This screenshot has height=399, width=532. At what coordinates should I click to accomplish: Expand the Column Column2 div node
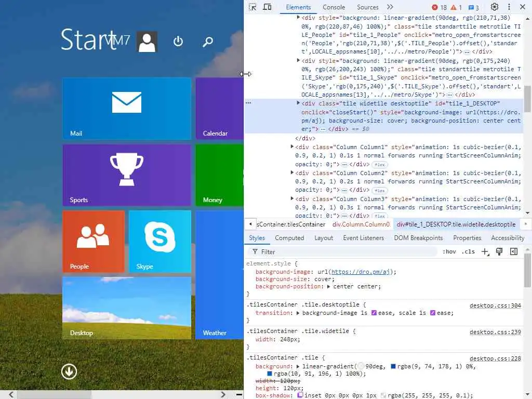(292, 172)
